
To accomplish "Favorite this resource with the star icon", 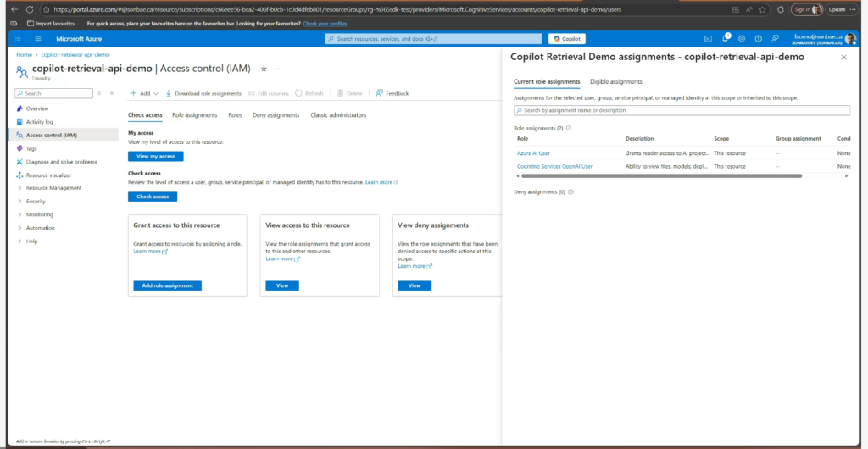I will 264,69.
